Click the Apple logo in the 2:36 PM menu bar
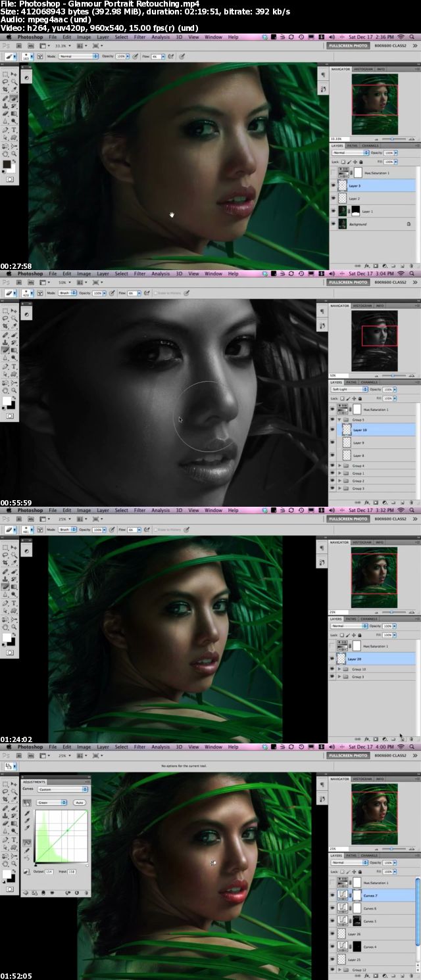Image resolution: width=421 pixels, height=980 pixels. pyautogui.click(x=8, y=37)
